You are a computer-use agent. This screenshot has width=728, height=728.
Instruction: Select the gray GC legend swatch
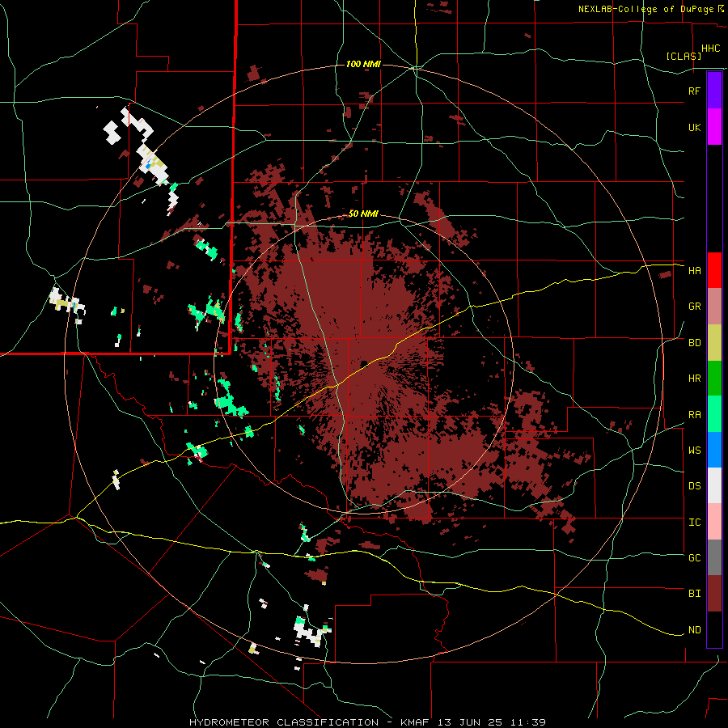click(x=714, y=557)
